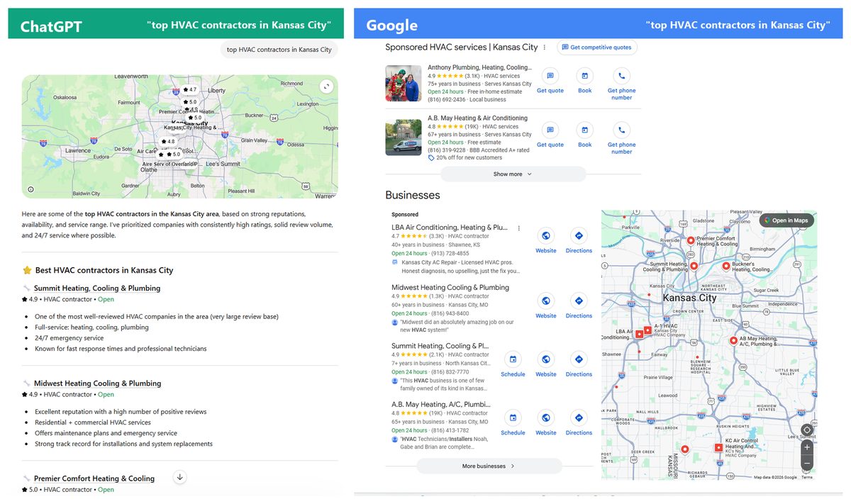Click Open in Maps button
Screen dimensions: 851x504
[x=786, y=220]
